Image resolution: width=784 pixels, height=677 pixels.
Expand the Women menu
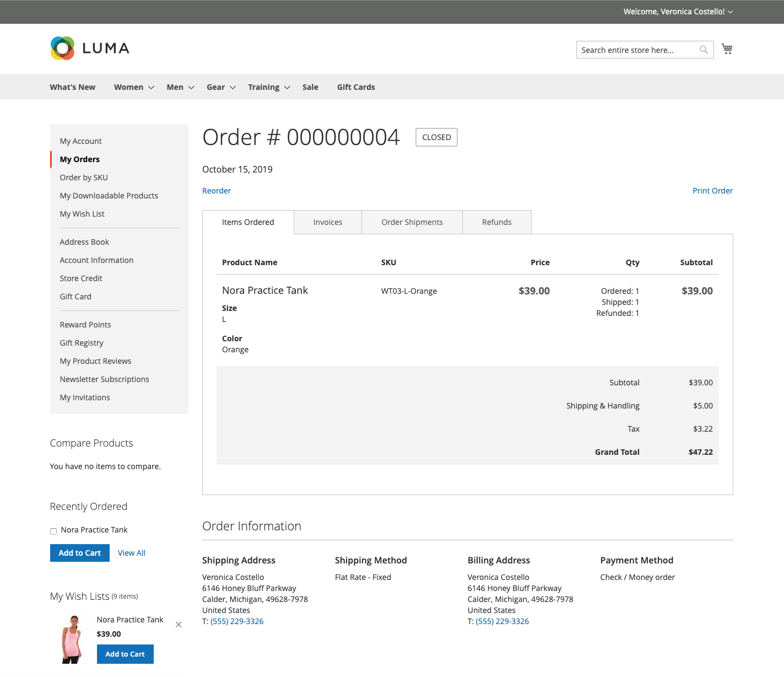pos(134,87)
